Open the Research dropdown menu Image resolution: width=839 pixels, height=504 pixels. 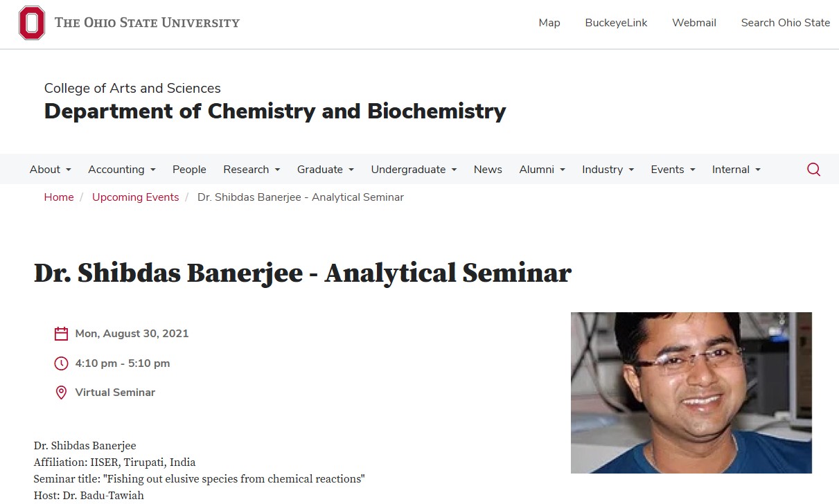coord(251,170)
